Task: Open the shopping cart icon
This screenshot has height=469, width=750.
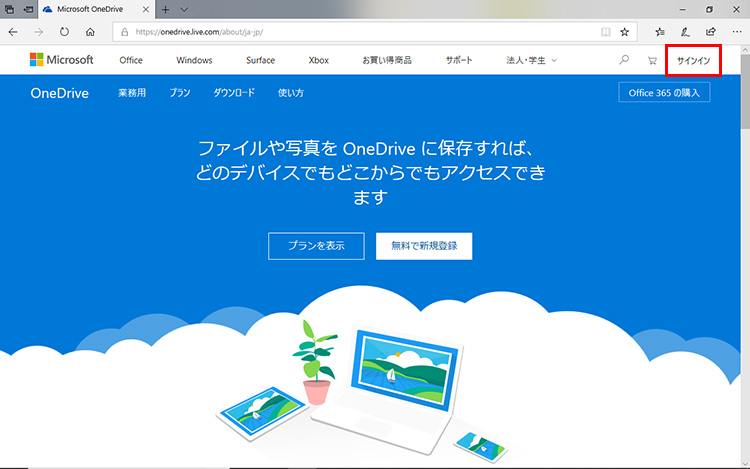Action: pos(652,60)
